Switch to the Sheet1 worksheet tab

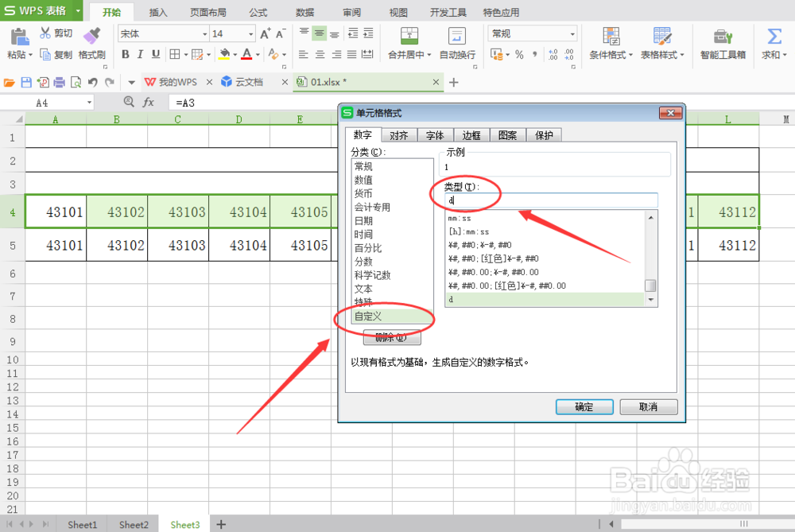(82, 524)
